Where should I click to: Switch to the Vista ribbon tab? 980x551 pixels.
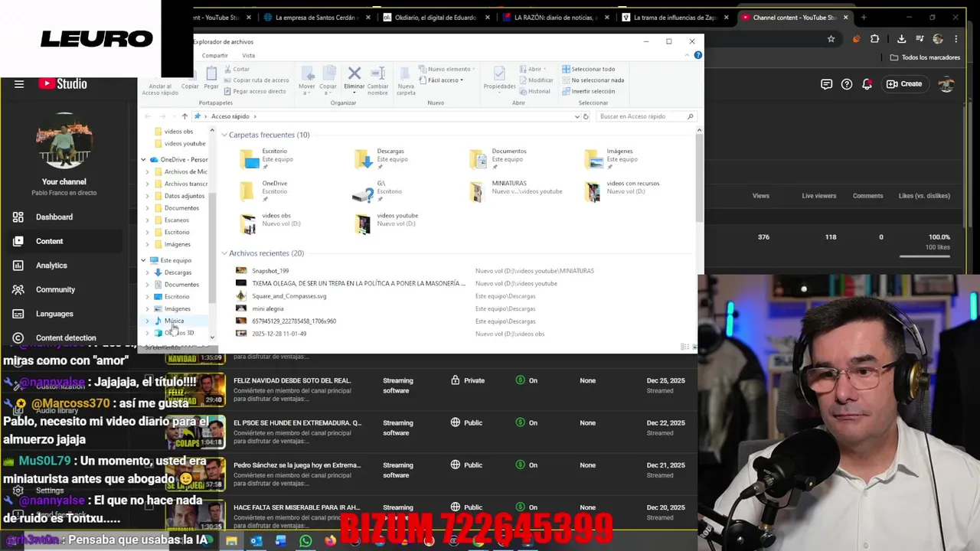pos(248,55)
